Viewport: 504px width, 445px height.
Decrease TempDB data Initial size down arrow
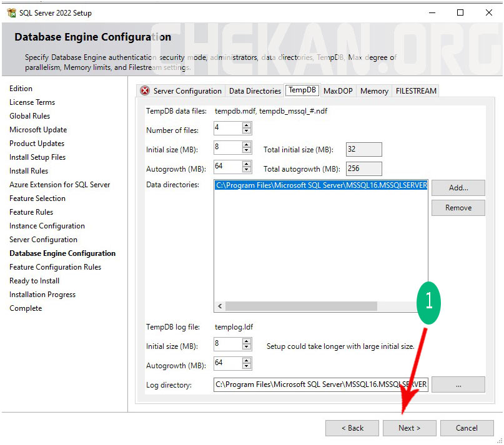point(247,150)
